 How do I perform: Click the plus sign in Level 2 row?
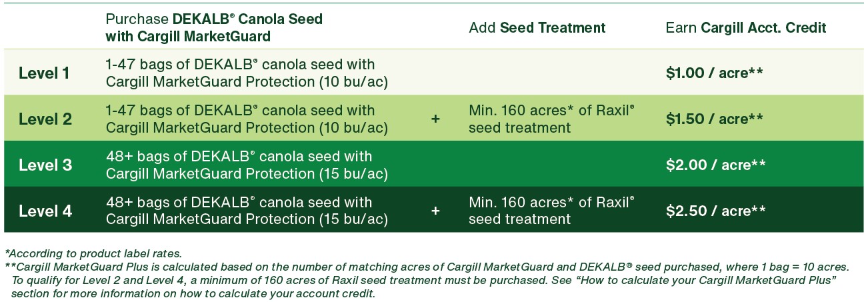pos(435,119)
